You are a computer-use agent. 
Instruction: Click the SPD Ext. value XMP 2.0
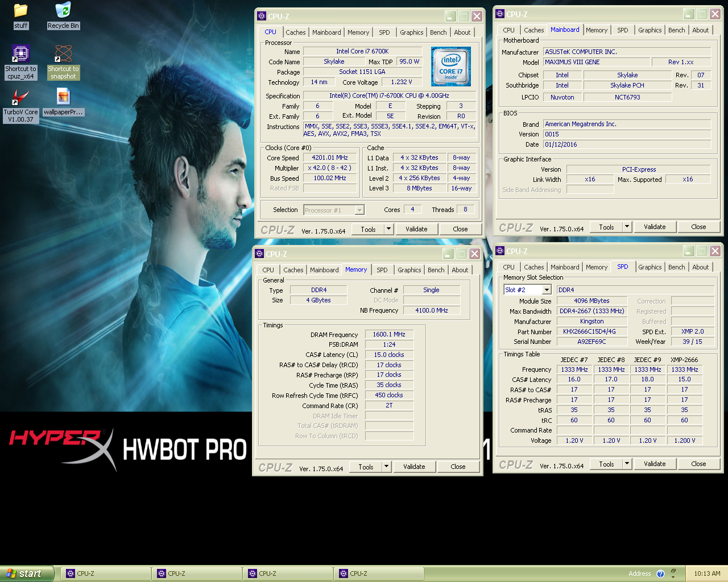692,331
